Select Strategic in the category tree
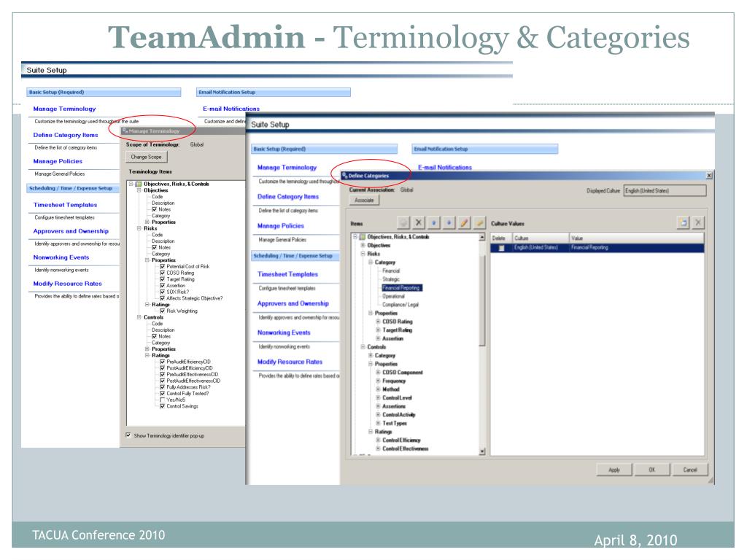 391,279
